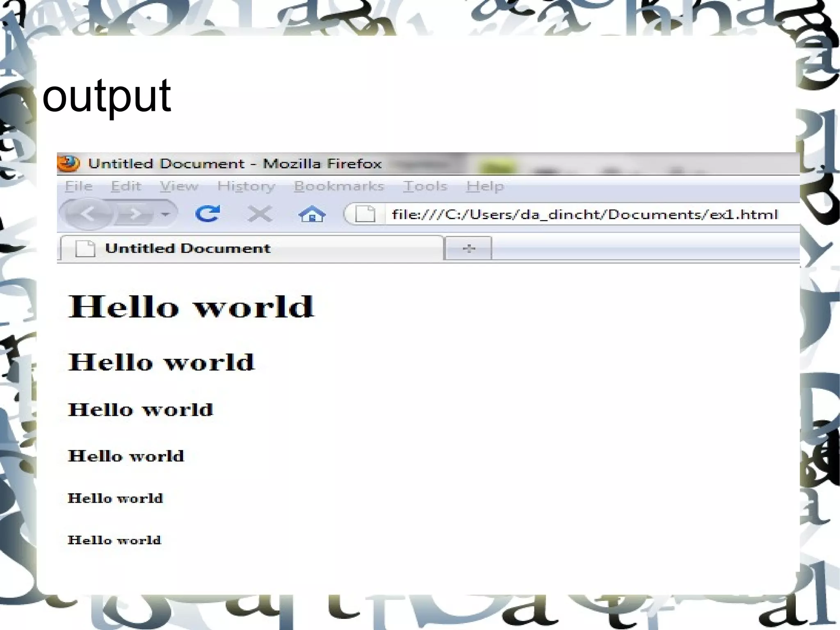Screen dimensions: 840x630
Task: Open the Help menu
Action: point(485,186)
